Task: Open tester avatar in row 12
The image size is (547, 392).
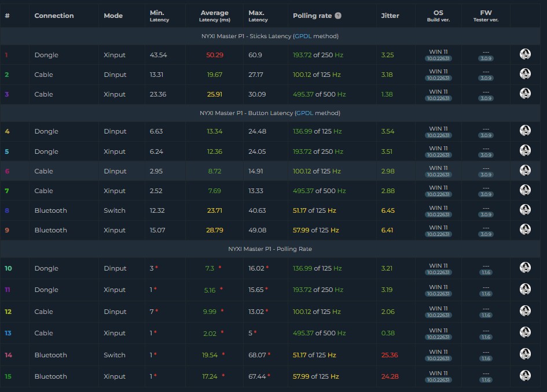Action: pyautogui.click(x=525, y=310)
